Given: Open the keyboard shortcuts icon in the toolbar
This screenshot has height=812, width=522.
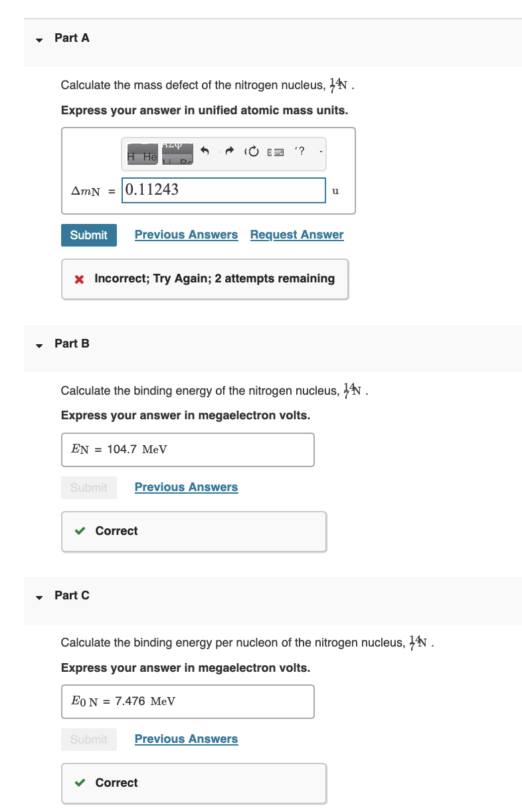Looking at the screenshot, I should click(274, 152).
